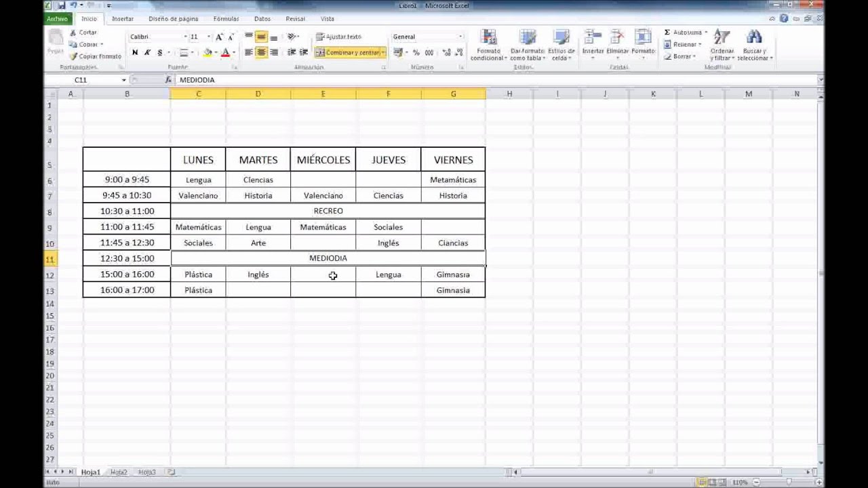Viewport: 868px width, 488px height.
Task: Increase indent in Alineación group
Action: [304, 52]
